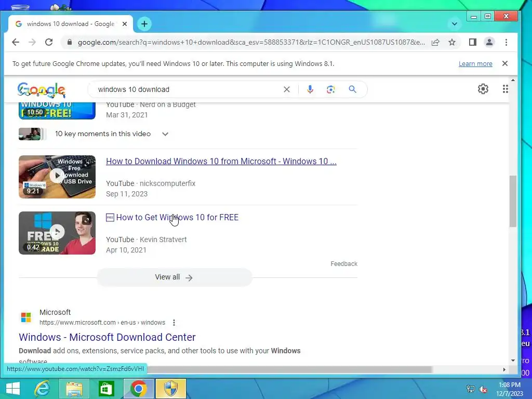Click the Google logo
532x399 pixels.
[41, 90]
